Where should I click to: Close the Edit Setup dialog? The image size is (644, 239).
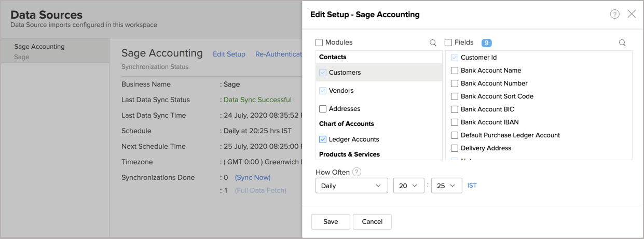pos(632,14)
